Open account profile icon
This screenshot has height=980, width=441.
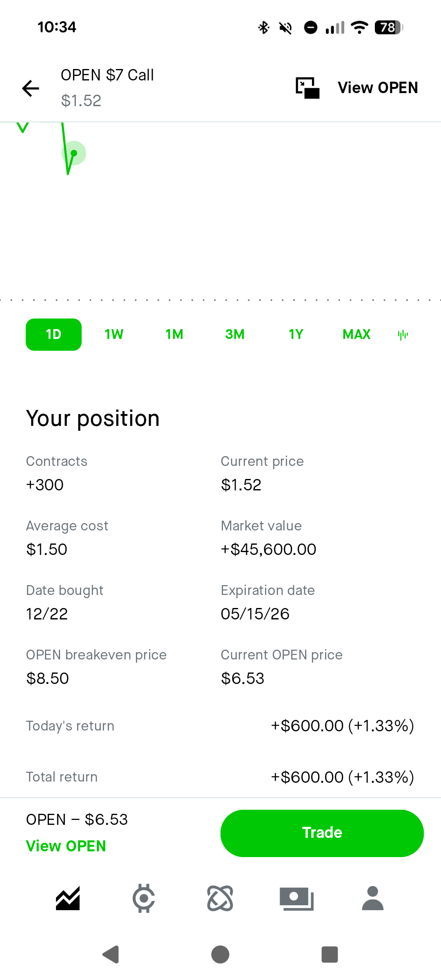pos(372,898)
